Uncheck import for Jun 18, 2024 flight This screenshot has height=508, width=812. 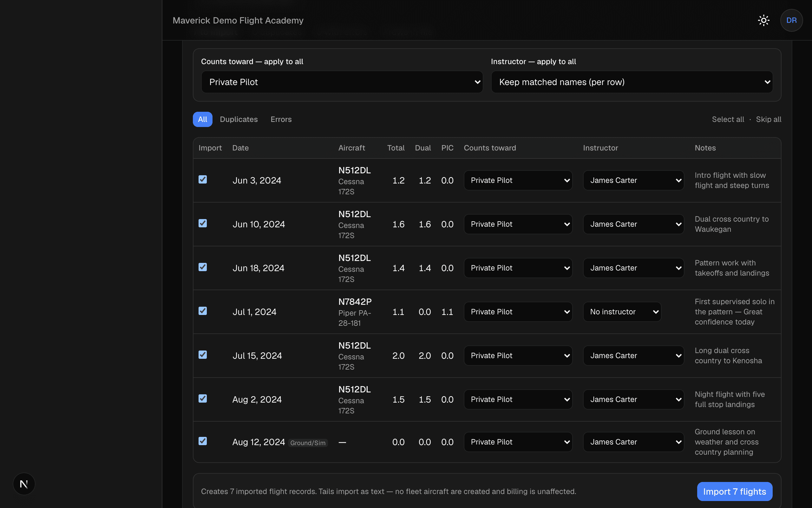[x=203, y=267]
